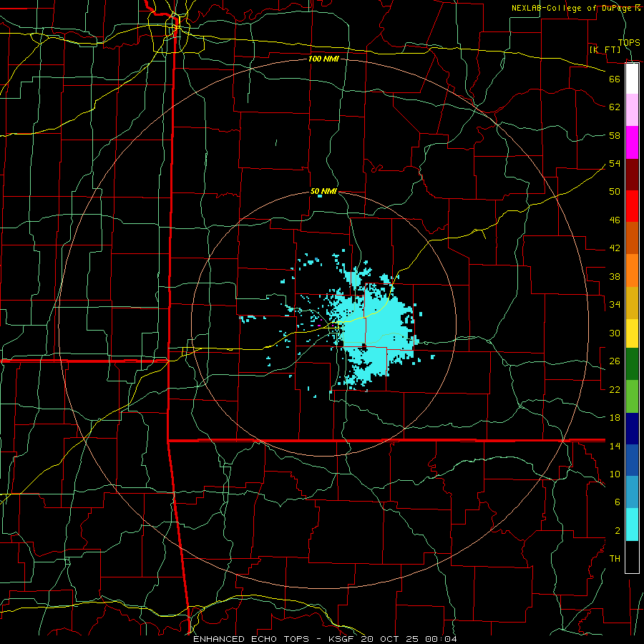644x644 pixels.
Task: Click the legend value 22
Action: tap(615, 389)
